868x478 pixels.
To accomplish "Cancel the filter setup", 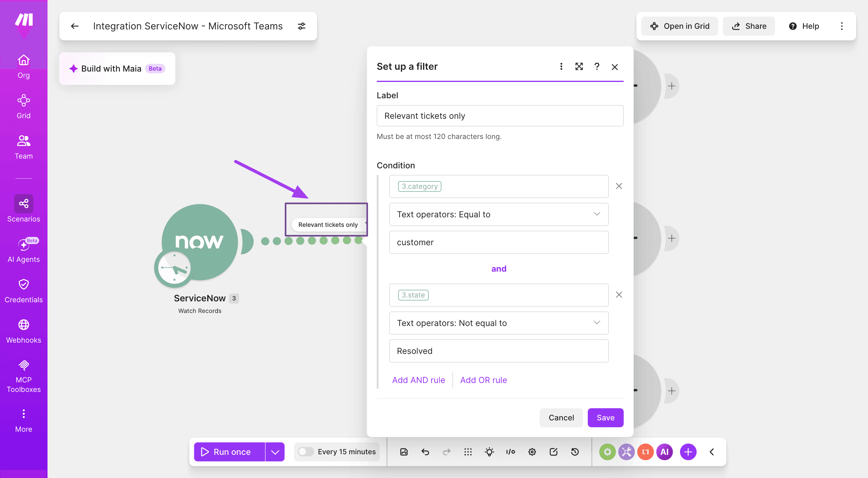I will point(561,418).
